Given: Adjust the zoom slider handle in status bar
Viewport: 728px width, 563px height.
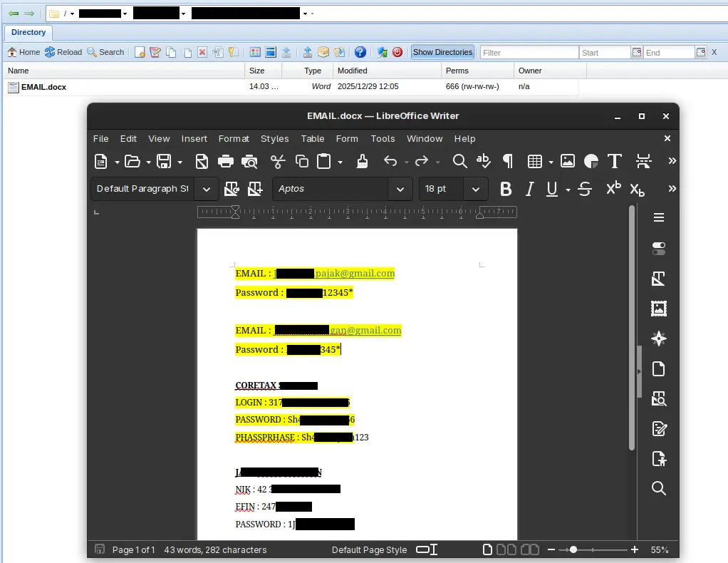Looking at the screenshot, I should coord(573,549).
